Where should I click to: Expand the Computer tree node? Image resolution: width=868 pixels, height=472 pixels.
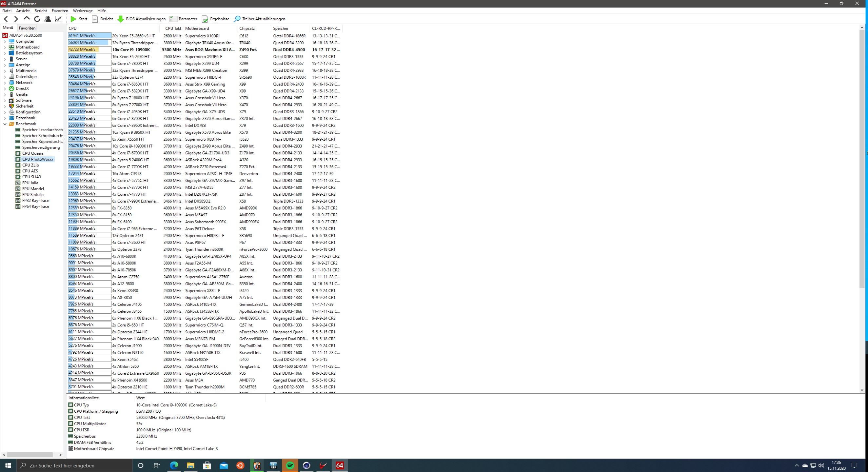[5, 41]
